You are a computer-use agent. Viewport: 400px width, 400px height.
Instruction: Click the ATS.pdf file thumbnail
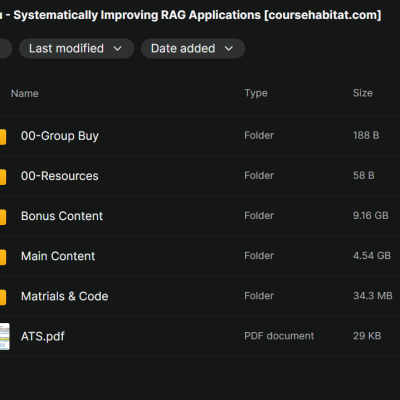click(5, 336)
